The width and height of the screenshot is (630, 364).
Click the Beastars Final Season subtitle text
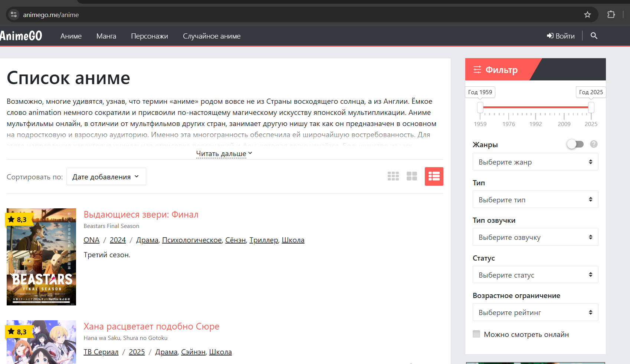tap(111, 226)
